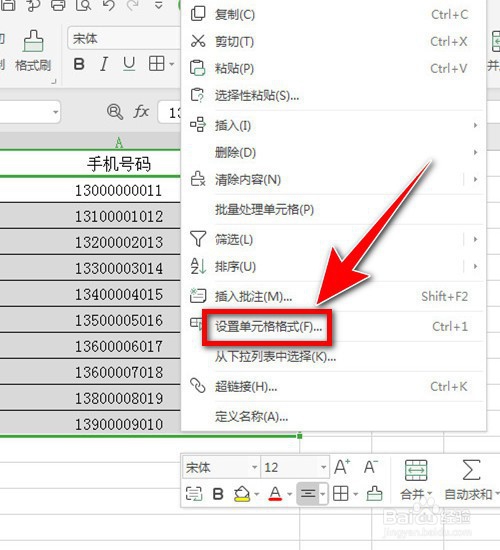Open the font color dropdown arrow
The image size is (500, 550).
point(290,494)
